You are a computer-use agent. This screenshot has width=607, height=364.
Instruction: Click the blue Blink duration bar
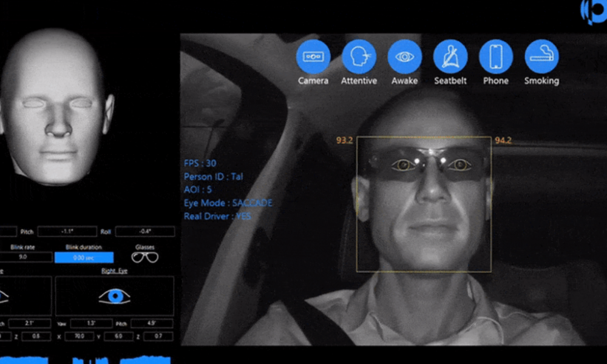click(x=84, y=257)
